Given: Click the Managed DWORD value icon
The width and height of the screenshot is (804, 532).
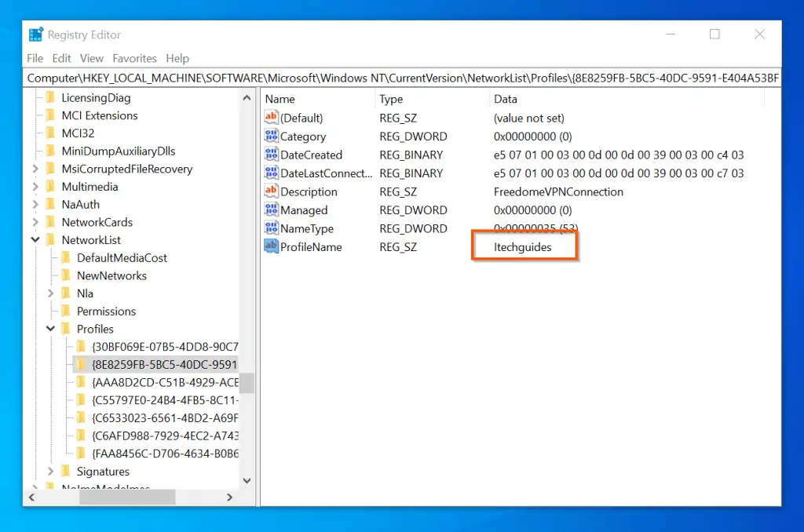Looking at the screenshot, I should 272,210.
